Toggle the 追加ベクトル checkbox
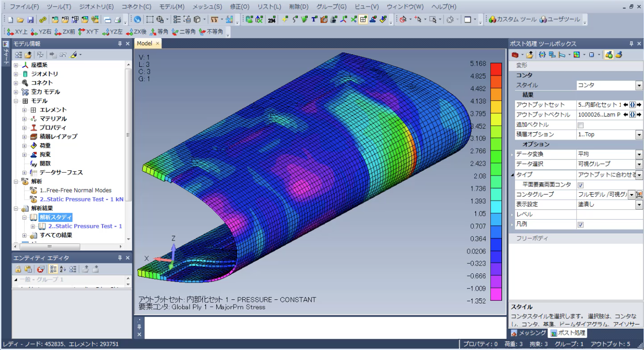 580,125
